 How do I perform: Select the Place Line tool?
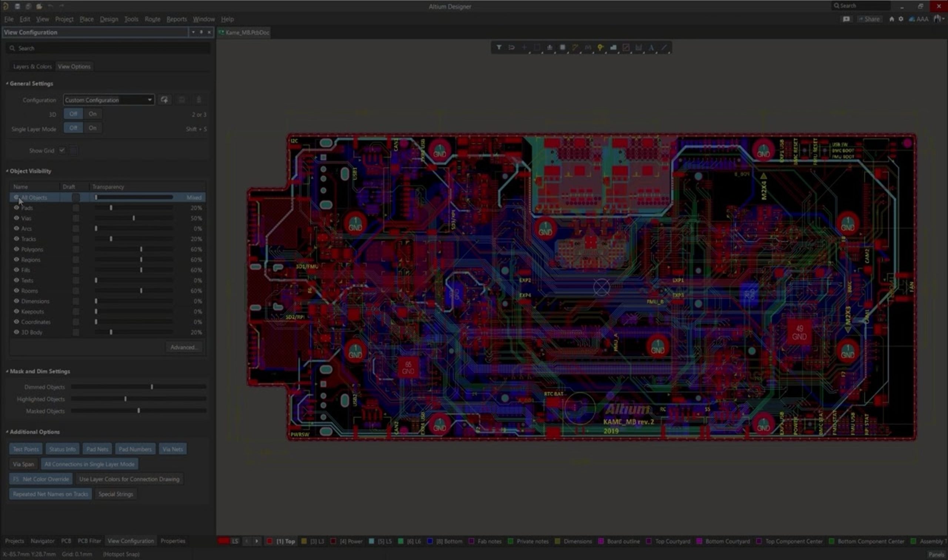pyautogui.click(x=664, y=48)
